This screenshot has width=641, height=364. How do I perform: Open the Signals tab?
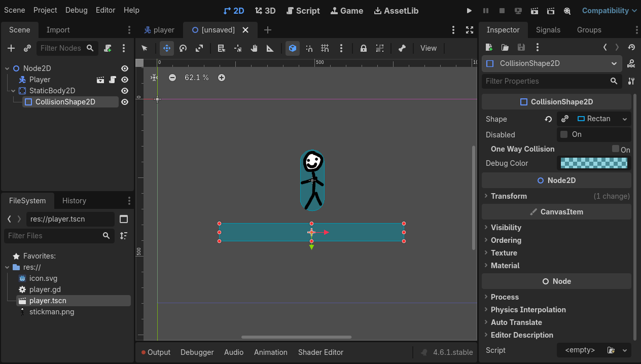click(548, 30)
